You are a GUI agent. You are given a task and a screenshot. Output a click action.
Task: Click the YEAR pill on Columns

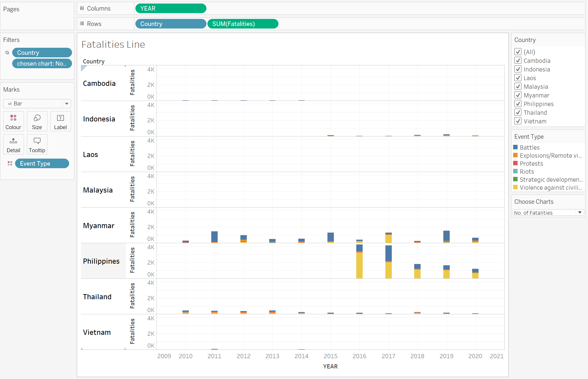(x=171, y=8)
